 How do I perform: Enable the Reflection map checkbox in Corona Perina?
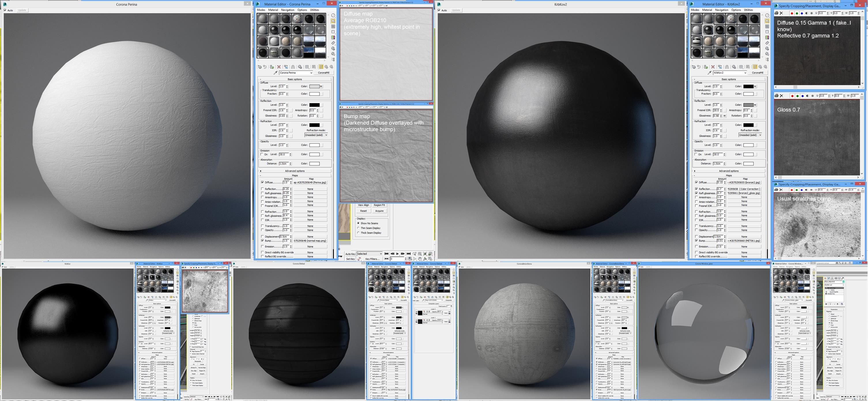pos(263,189)
